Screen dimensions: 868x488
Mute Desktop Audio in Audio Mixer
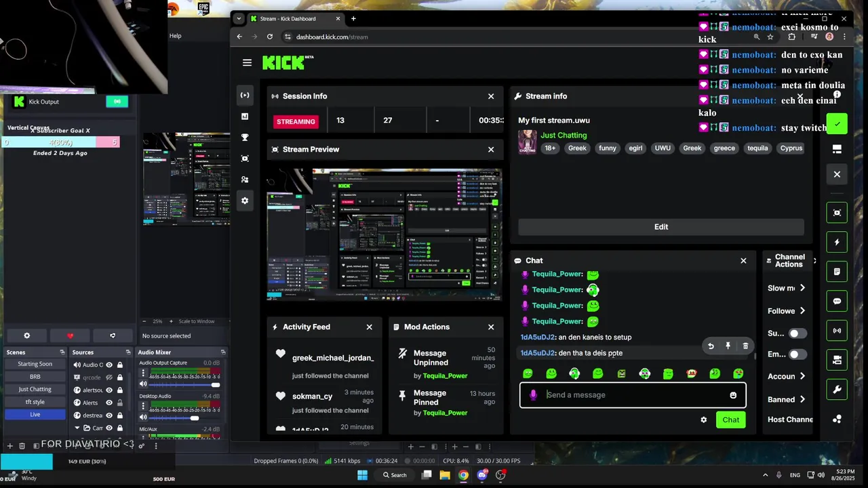click(x=143, y=418)
